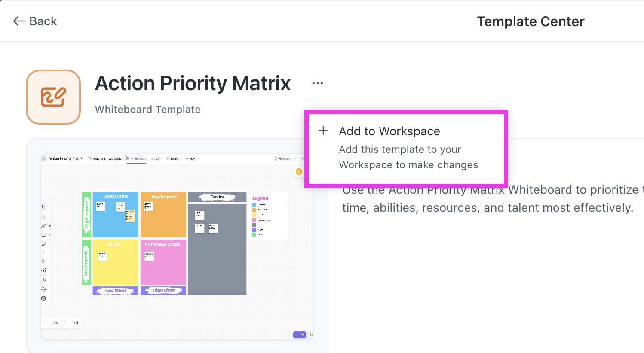
Task: Open the + View add-view option
Action: tap(190, 158)
